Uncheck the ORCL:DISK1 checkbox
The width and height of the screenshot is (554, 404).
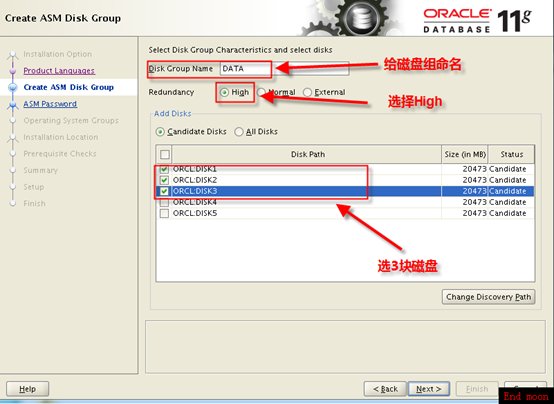pyautogui.click(x=164, y=169)
